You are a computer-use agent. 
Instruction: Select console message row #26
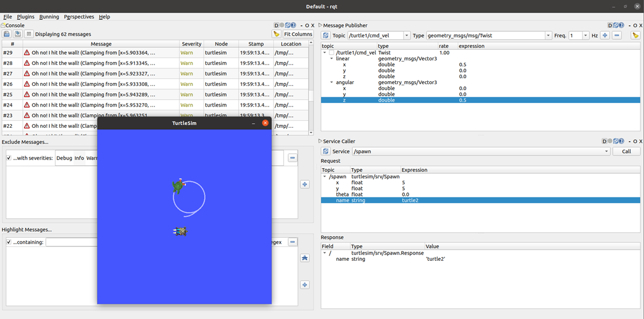(155, 84)
